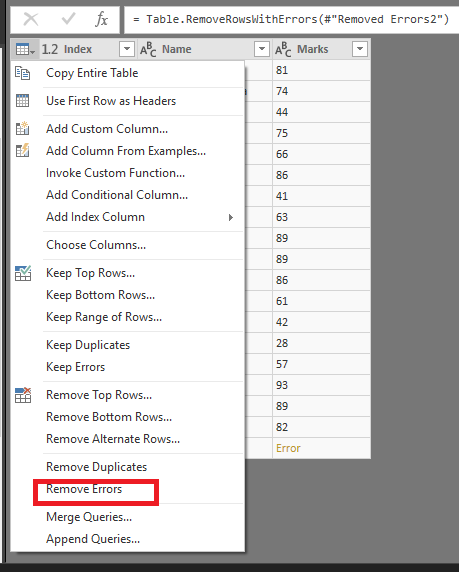This screenshot has height=572, width=459.
Task: Click the Copy Entire Table icon
Action: [23, 73]
